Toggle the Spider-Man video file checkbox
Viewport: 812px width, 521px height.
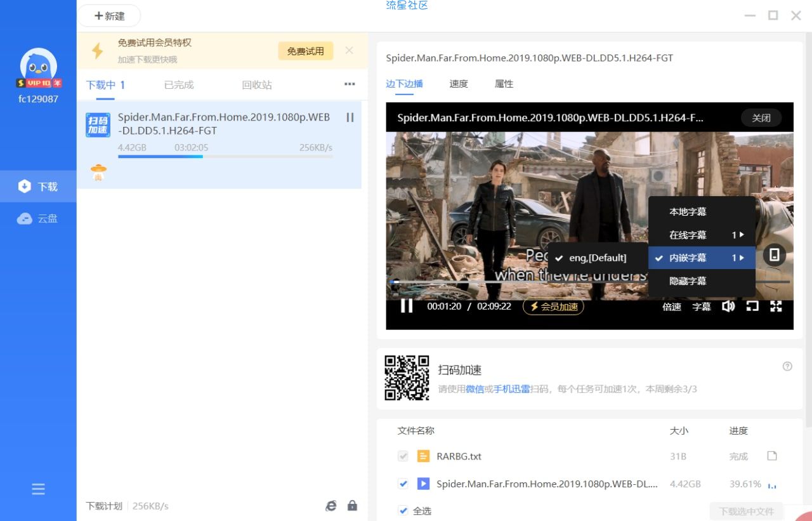pyautogui.click(x=403, y=484)
